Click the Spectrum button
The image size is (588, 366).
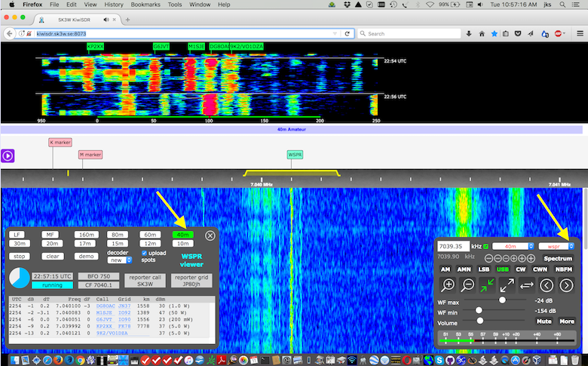point(557,257)
